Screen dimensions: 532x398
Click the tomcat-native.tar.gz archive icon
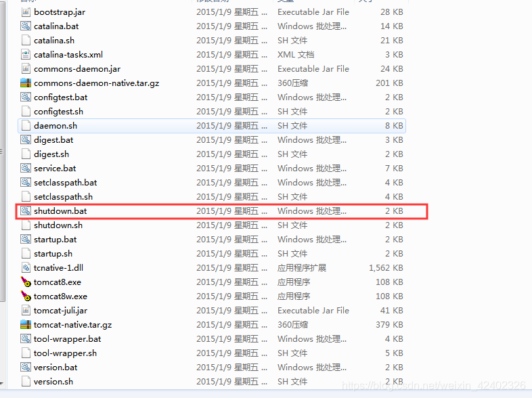point(26,325)
